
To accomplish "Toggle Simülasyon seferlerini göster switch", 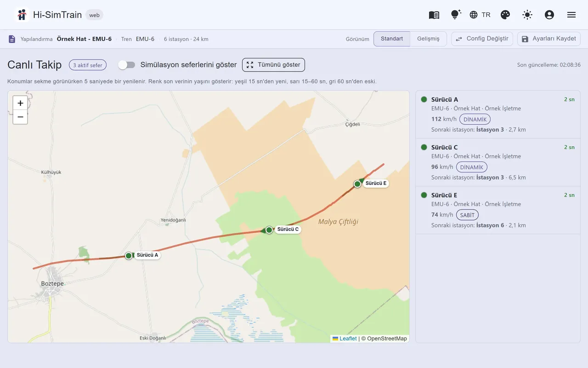I will tap(126, 65).
